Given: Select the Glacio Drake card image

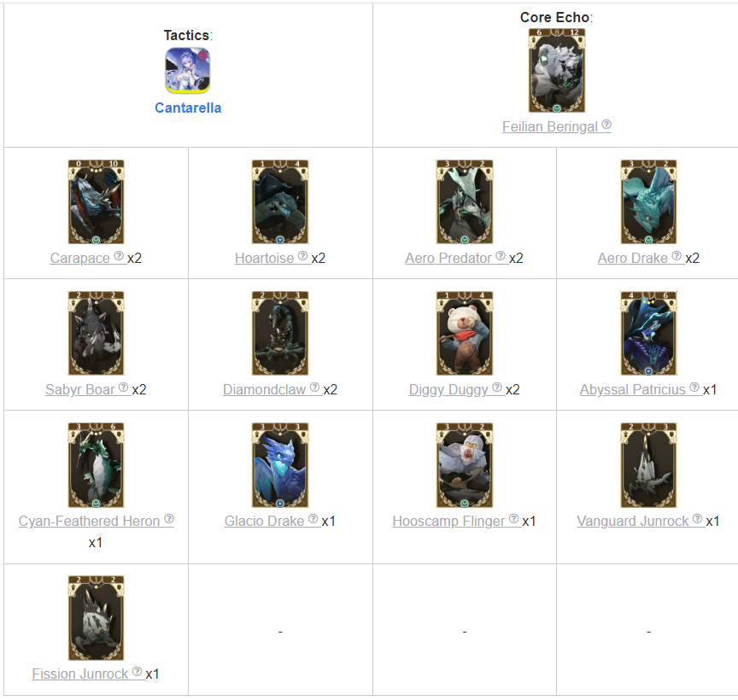Looking at the screenshot, I should pyautogui.click(x=280, y=464).
